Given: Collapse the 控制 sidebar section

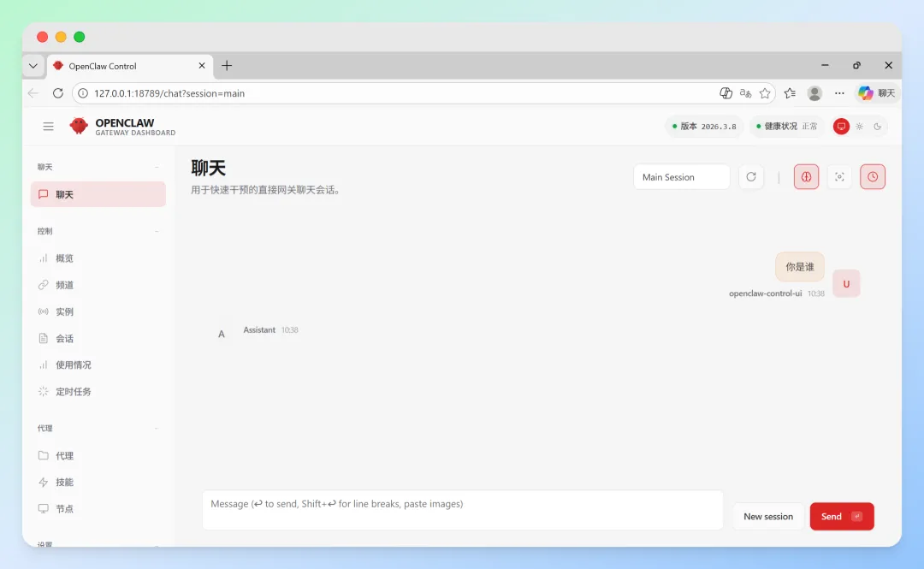Looking at the screenshot, I should pyautogui.click(x=98, y=231).
